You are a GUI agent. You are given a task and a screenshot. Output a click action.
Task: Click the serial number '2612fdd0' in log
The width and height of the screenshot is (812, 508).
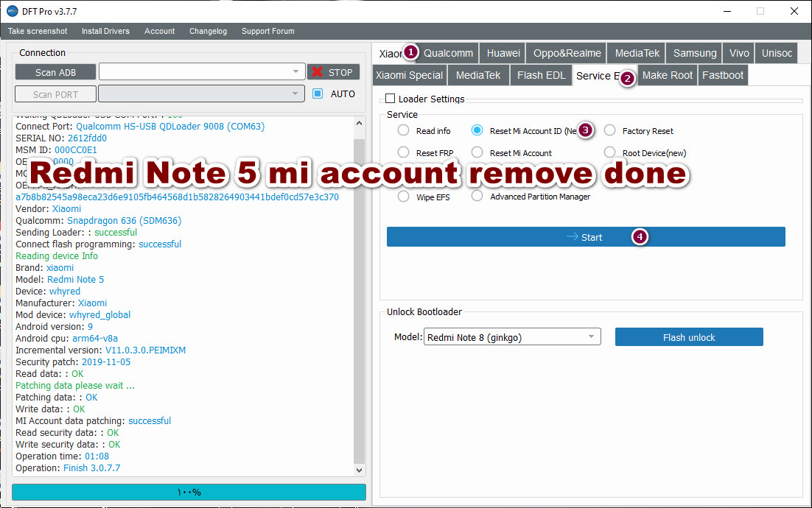coord(87,138)
